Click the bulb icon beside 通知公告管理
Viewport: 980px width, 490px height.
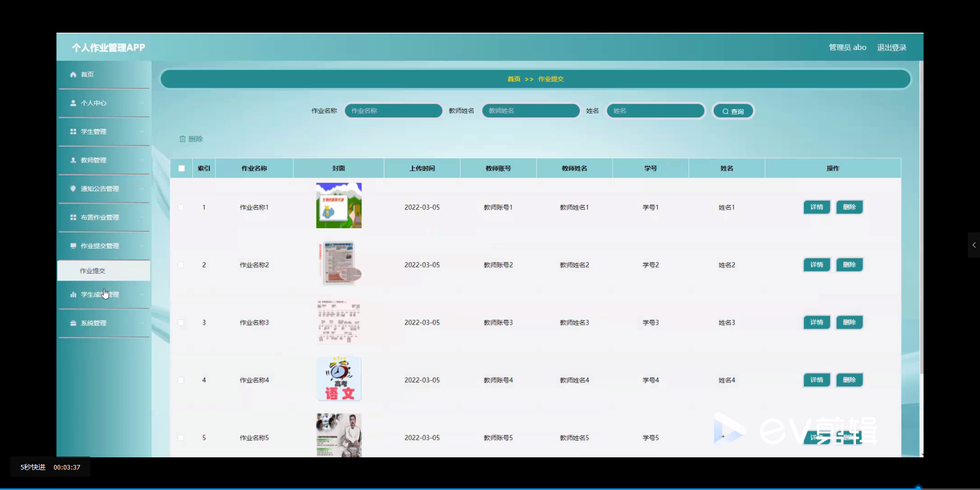(73, 189)
